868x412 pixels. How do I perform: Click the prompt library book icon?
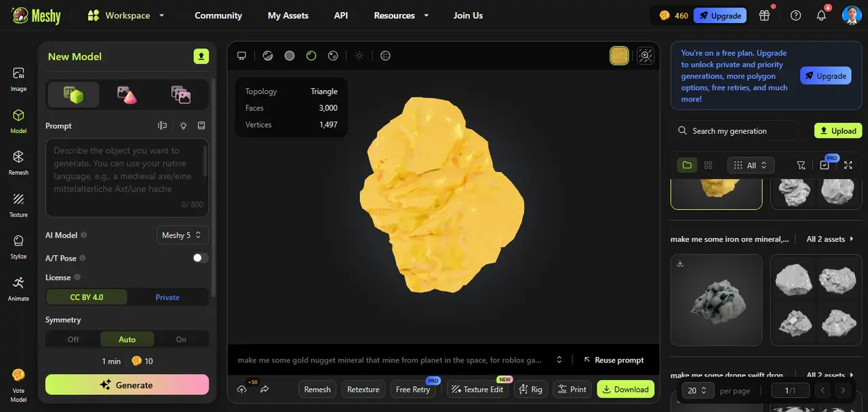pyautogui.click(x=199, y=125)
